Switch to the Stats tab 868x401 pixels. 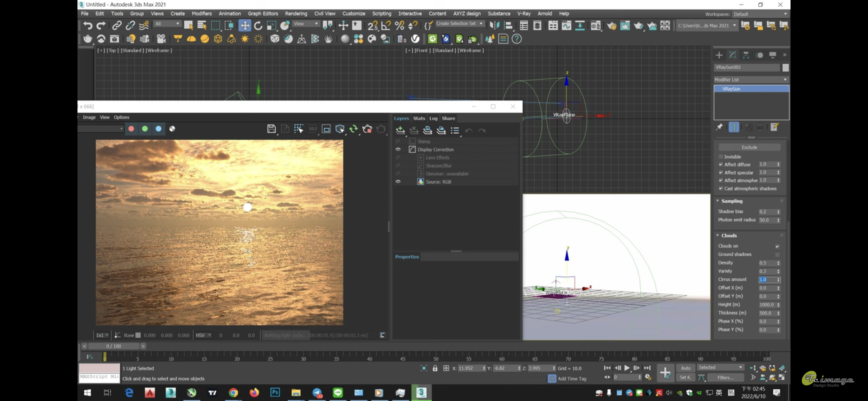419,118
